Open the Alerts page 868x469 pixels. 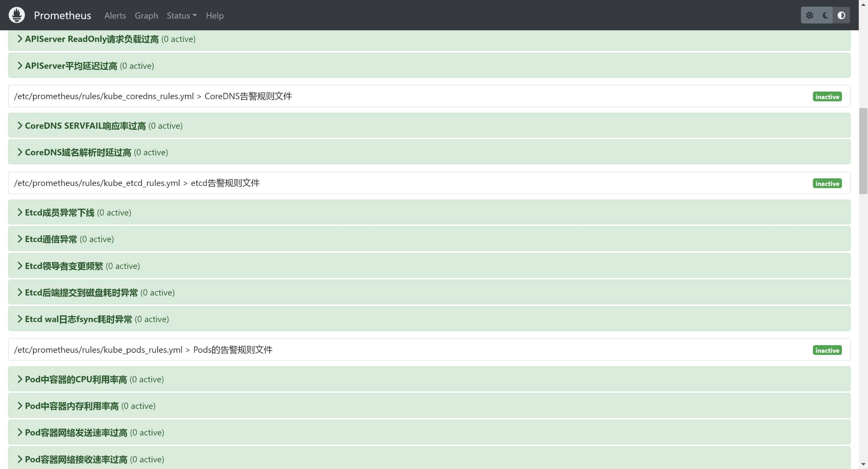coord(115,15)
